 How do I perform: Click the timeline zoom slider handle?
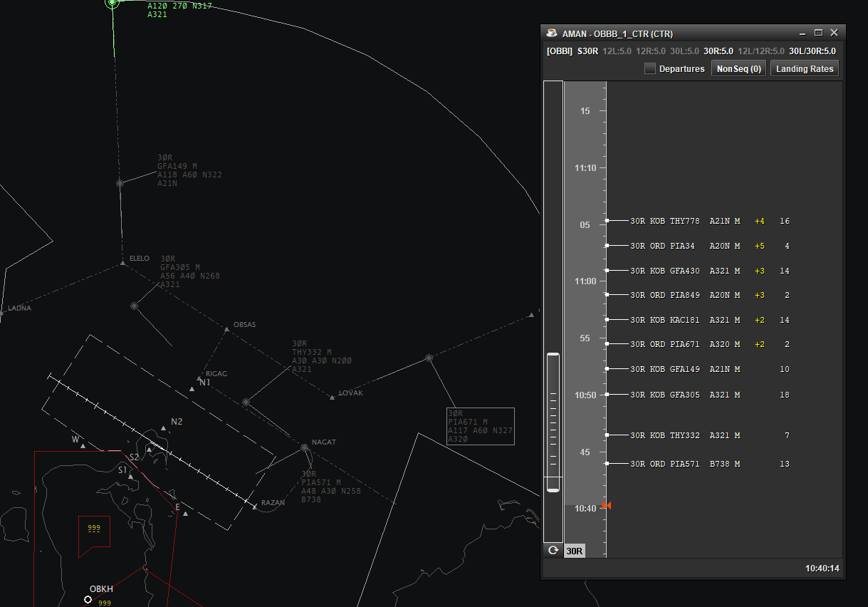(x=553, y=422)
